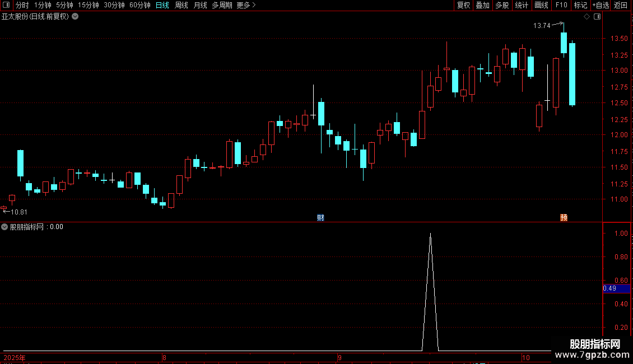Click the 13.74 high price label
633x364 pixels.
tap(542, 25)
